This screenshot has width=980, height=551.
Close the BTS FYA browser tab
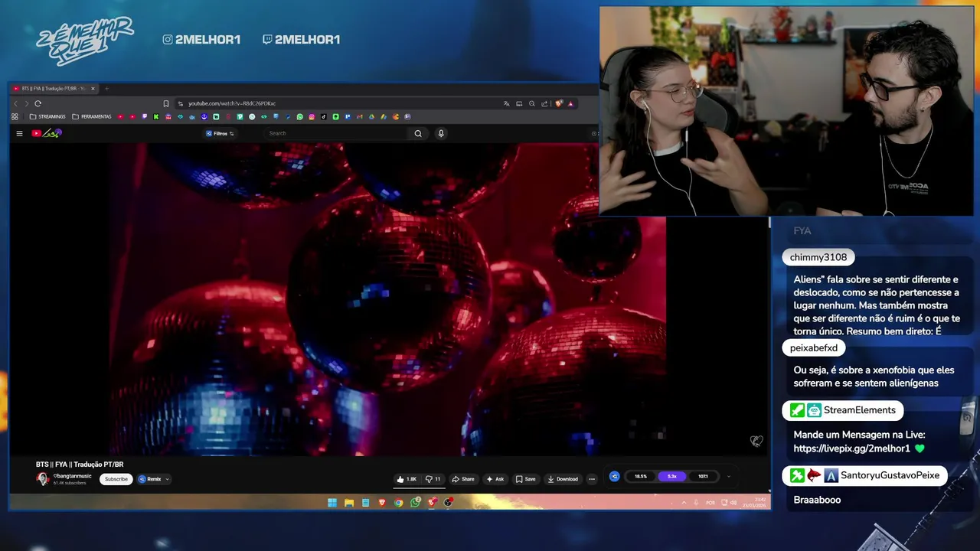coord(93,89)
